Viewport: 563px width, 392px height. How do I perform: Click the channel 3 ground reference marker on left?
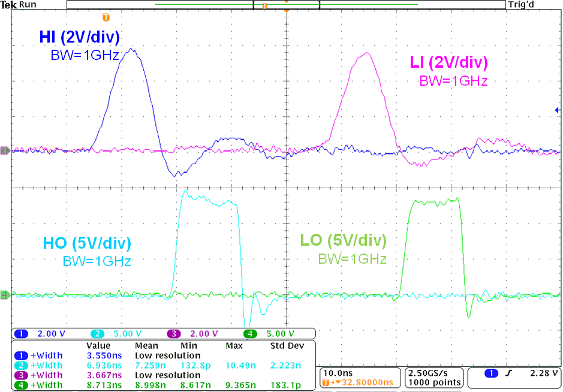pyautogui.click(x=5, y=150)
